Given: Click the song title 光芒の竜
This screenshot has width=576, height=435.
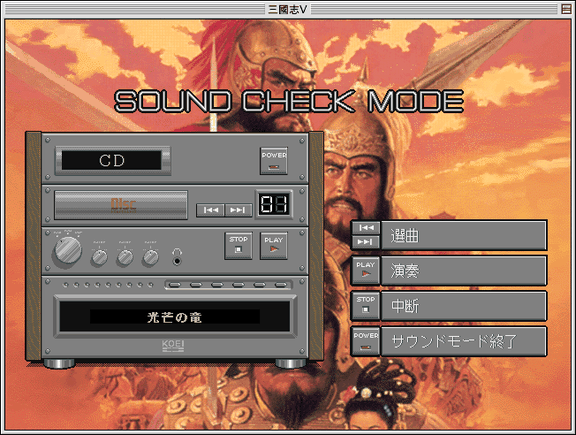Looking at the screenshot, I should coord(175,317).
